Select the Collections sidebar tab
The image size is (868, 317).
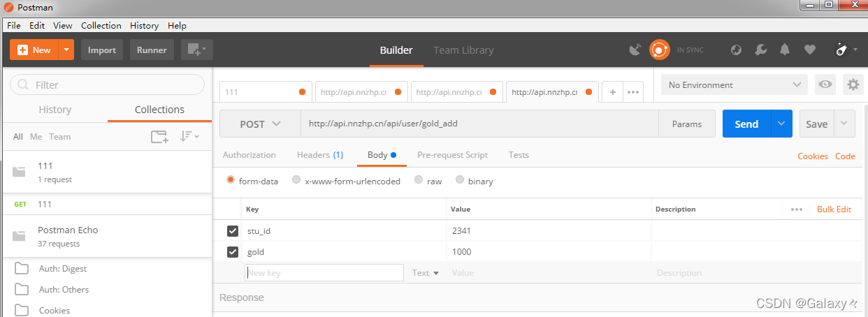(x=159, y=110)
